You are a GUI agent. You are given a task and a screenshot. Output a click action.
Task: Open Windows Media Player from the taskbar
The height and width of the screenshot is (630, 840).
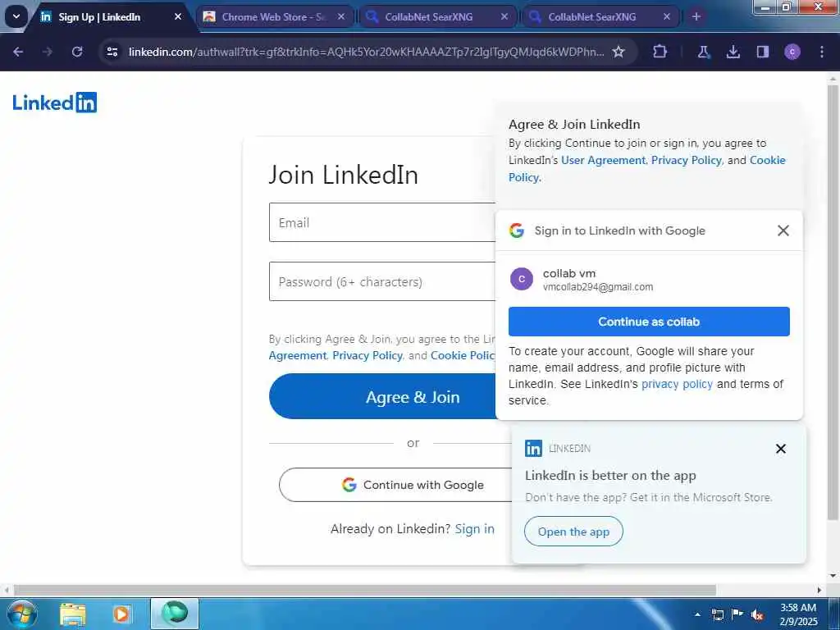(x=121, y=614)
